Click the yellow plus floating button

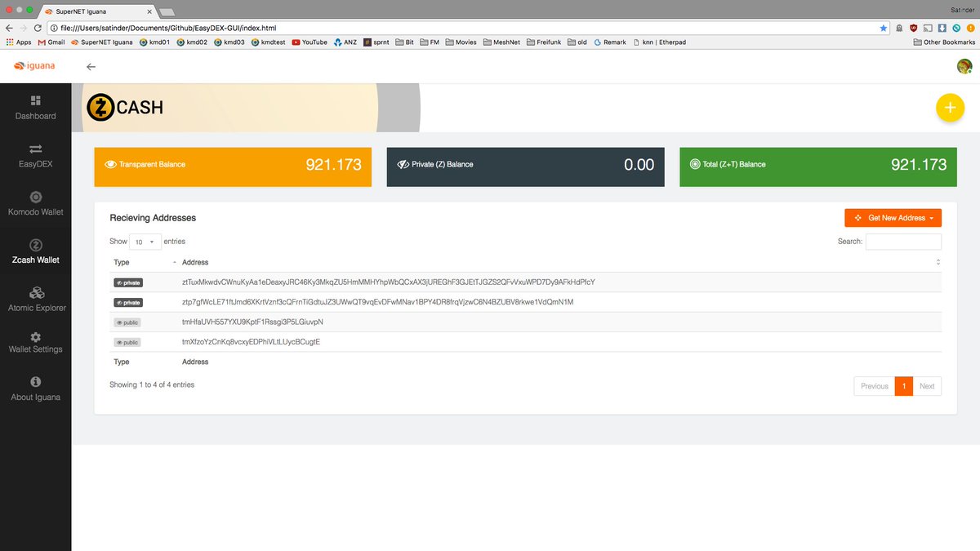coord(950,108)
